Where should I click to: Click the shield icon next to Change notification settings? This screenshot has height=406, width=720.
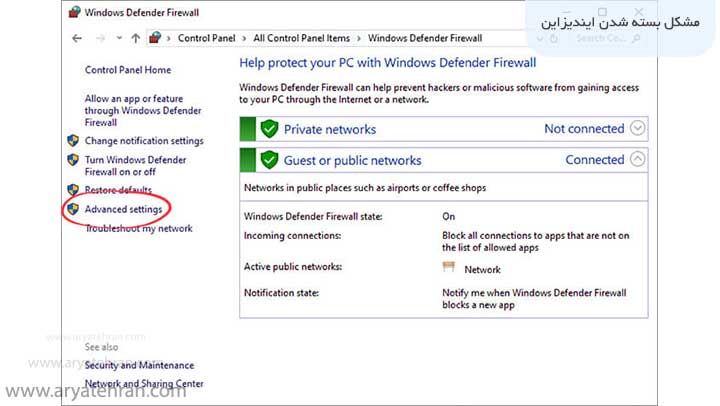point(72,141)
